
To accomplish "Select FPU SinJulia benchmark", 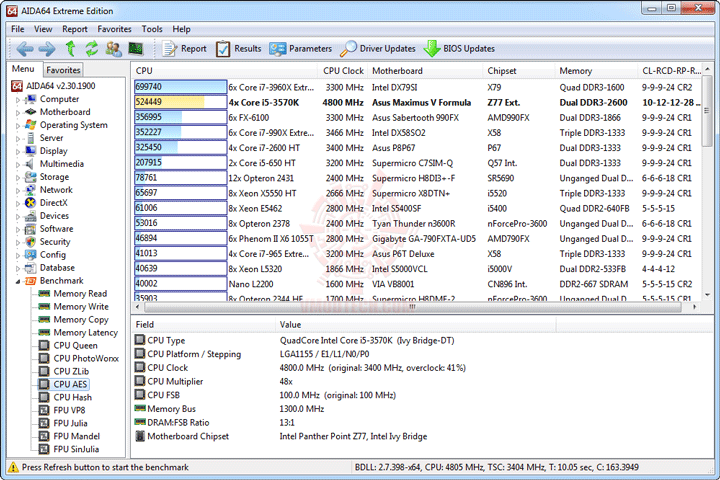I will [76, 449].
